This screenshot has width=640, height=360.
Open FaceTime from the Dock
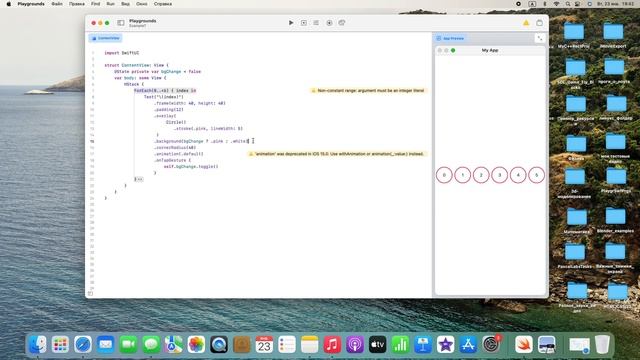(128, 345)
